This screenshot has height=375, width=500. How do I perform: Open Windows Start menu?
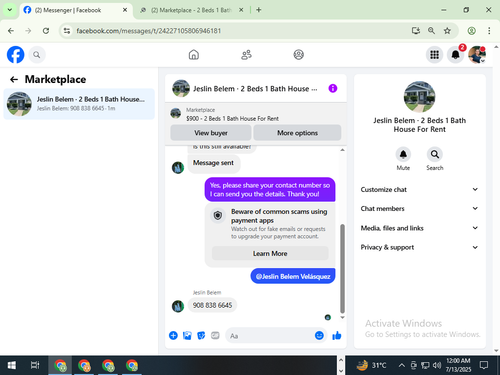point(12,365)
